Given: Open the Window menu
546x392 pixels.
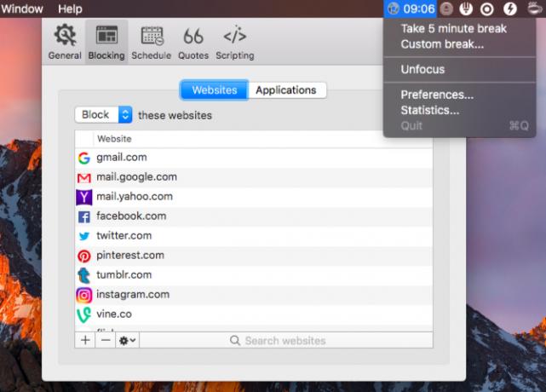Looking at the screenshot, I should click(x=21, y=9).
